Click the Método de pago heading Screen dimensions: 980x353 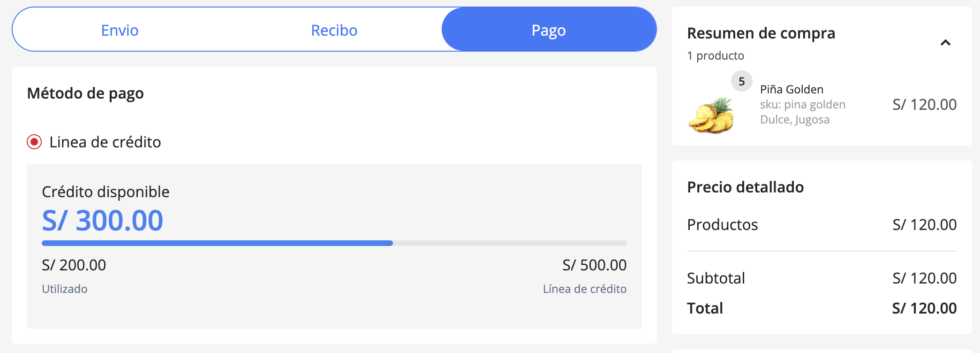(x=85, y=93)
